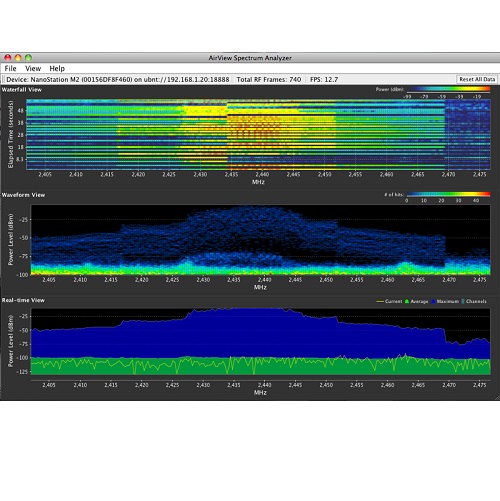Click the FPS readout in status bar
Image resolution: width=500 pixels, height=501 pixels.
tap(324, 79)
